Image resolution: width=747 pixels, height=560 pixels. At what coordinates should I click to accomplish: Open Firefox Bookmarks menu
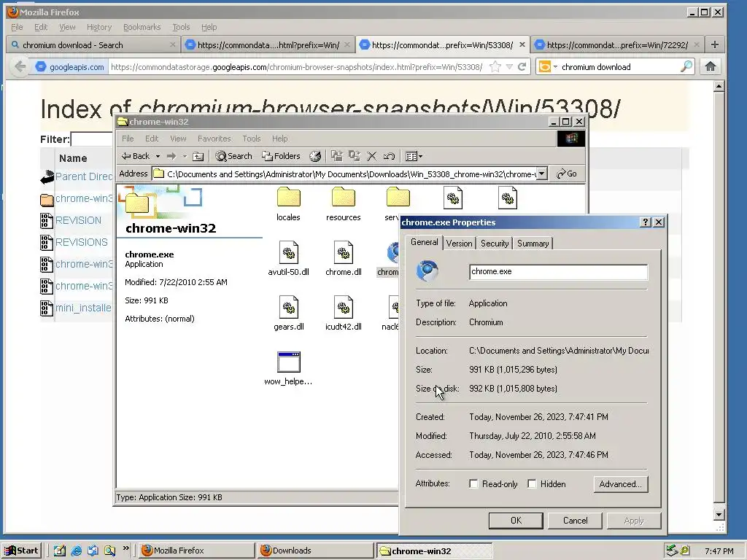point(142,27)
